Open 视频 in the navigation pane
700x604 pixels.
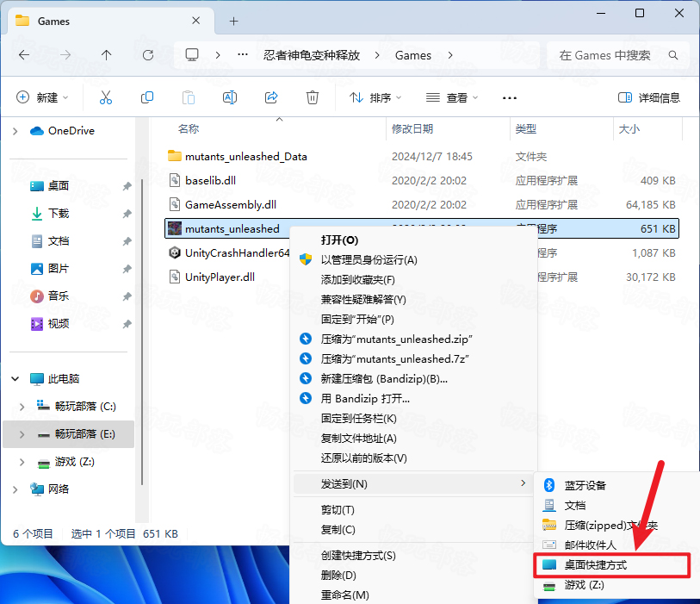(x=59, y=323)
